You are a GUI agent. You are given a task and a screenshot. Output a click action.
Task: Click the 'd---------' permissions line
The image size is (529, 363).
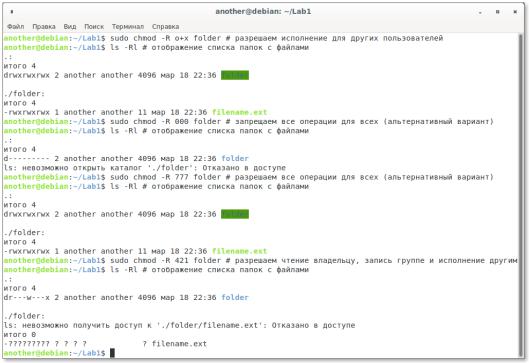[x=126, y=159]
